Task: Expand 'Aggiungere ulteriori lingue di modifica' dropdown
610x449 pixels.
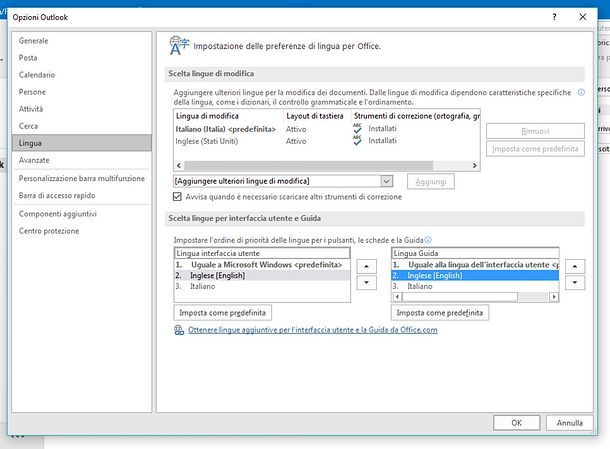Action: coord(386,181)
